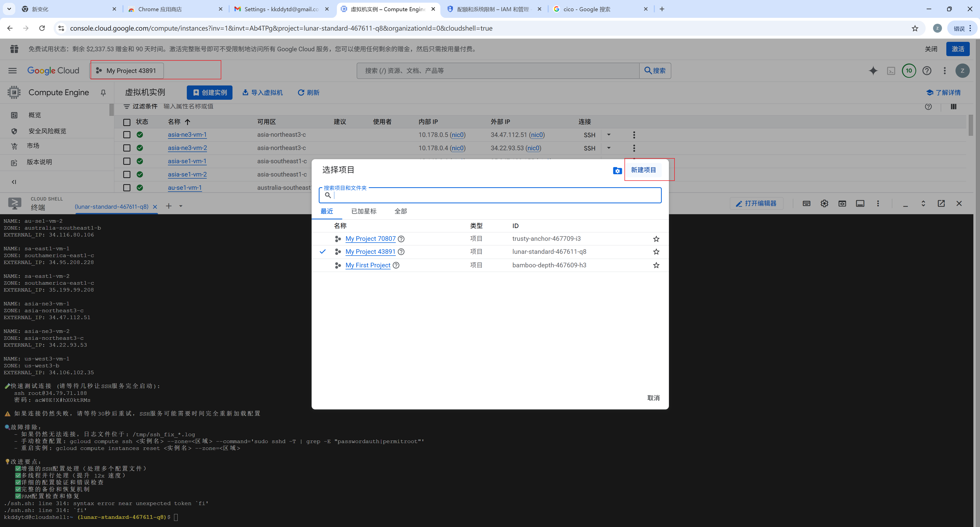Expand or restore Cloud Shell height arrows
Image resolution: width=980 pixels, height=527 pixels.
tap(923, 204)
